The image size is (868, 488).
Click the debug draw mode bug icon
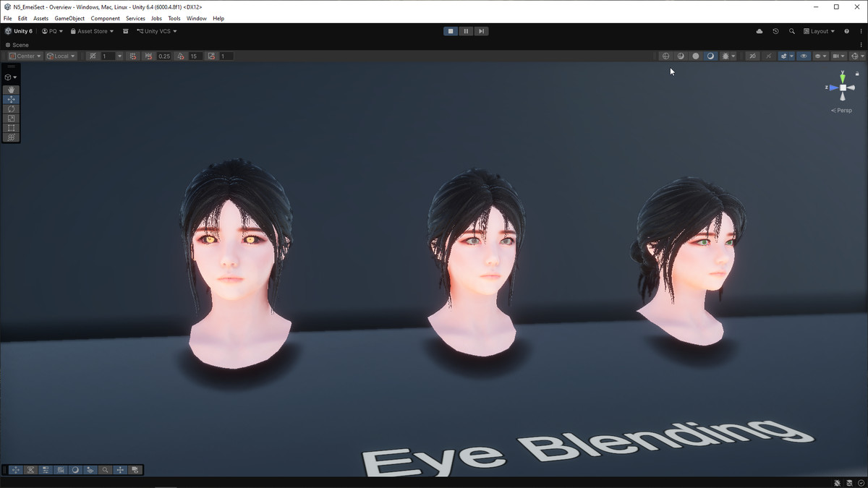pyautogui.click(x=726, y=56)
